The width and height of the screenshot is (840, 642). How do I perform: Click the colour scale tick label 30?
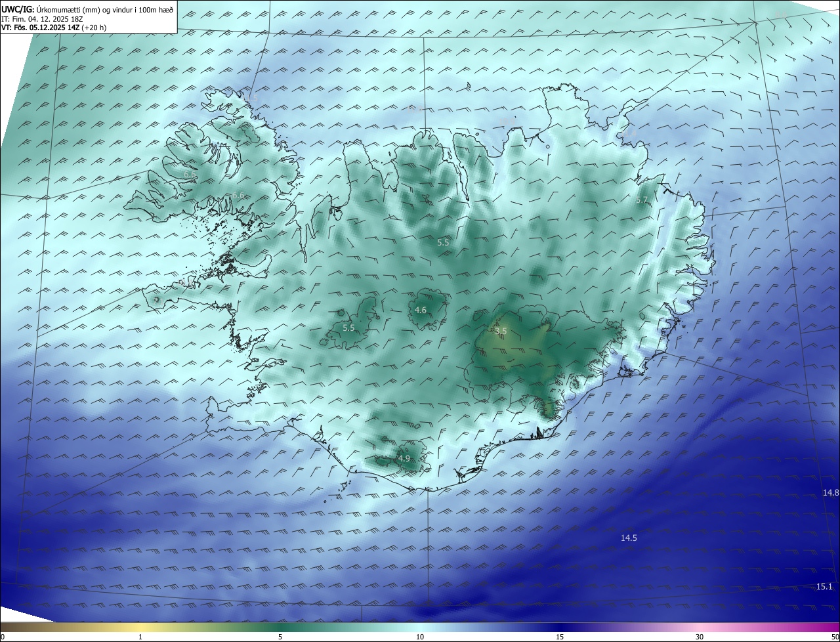(700, 637)
